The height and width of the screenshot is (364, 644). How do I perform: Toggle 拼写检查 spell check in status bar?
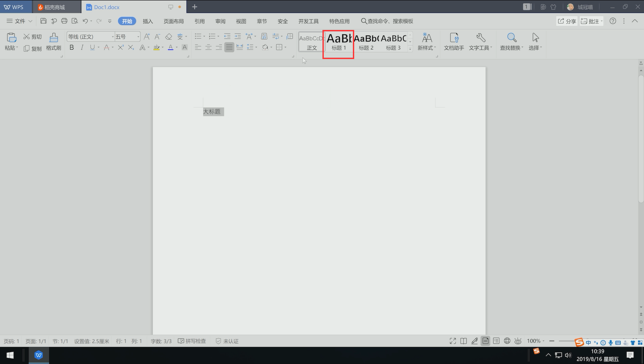(x=192, y=341)
